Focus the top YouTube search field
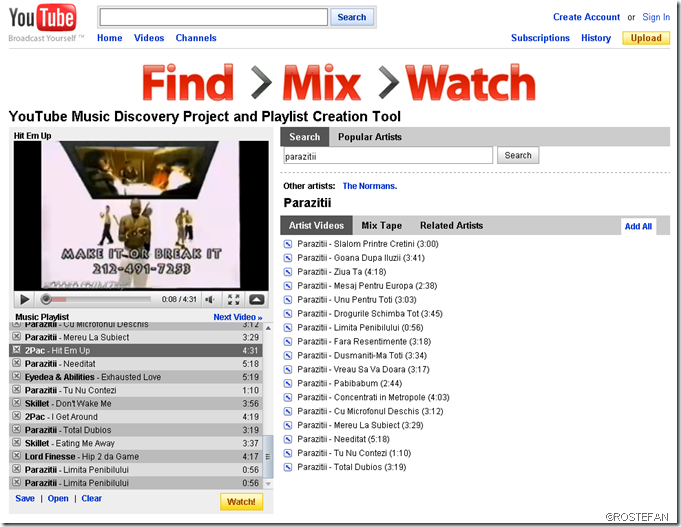 [x=214, y=17]
